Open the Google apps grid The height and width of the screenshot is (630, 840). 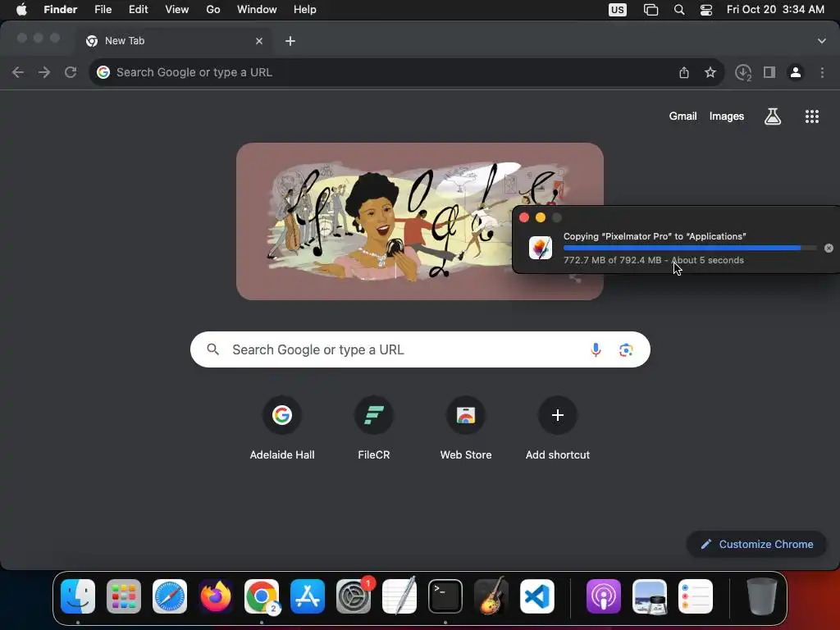pos(811,116)
